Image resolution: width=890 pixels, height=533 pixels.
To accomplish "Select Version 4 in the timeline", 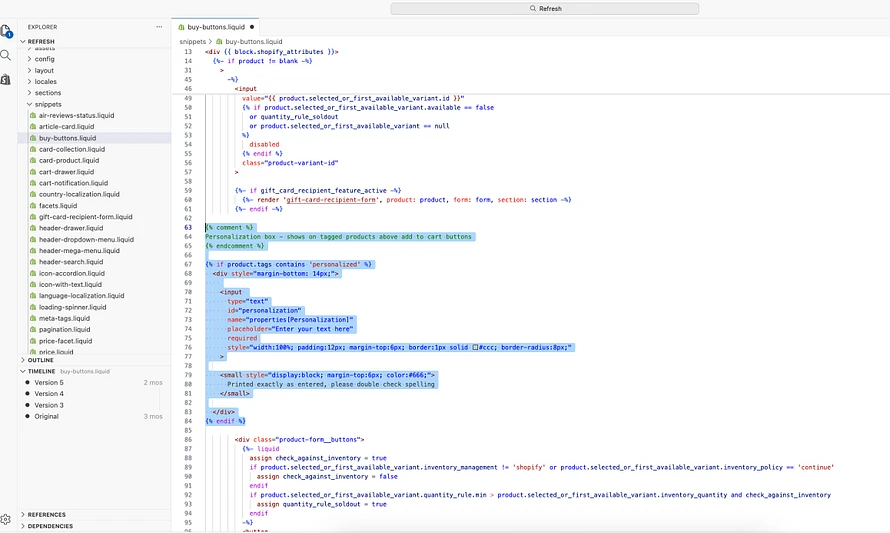I will [x=49, y=394].
